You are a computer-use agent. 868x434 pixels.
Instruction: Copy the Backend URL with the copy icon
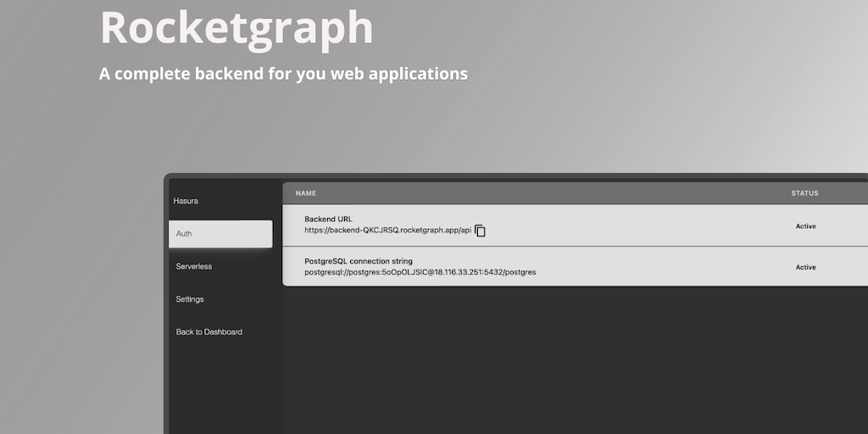pos(480,231)
